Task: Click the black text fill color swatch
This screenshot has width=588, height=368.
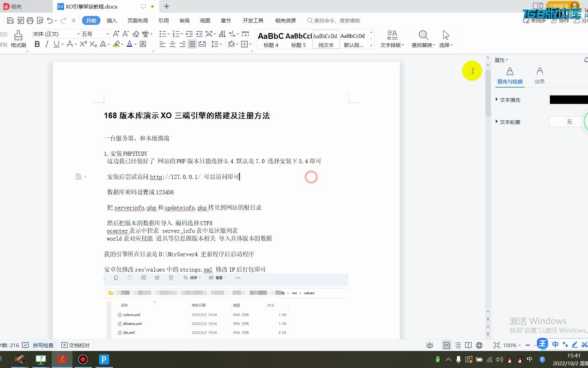Action: coord(569,99)
